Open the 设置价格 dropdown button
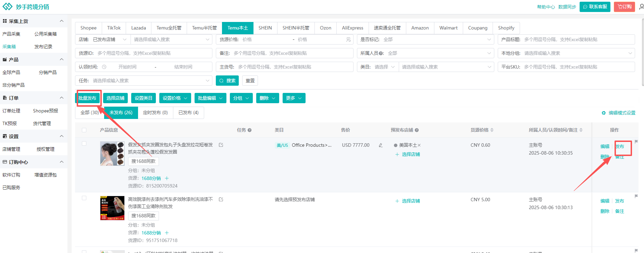The height and width of the screenshot is (253, 644). (x=175, y=98)
